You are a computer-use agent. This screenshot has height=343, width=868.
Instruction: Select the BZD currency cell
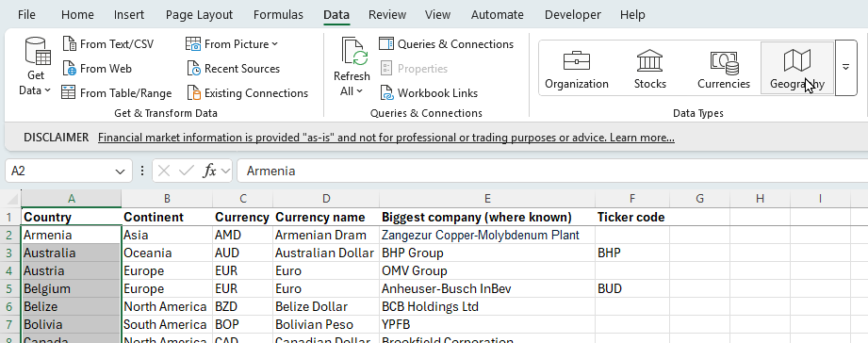tap(243, 306)
